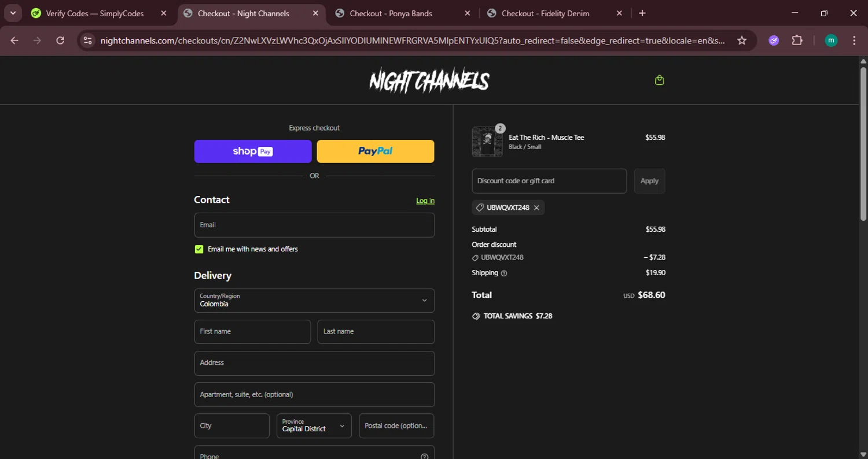
Task: Focus the Postal code field
Action: coord(396,425)
